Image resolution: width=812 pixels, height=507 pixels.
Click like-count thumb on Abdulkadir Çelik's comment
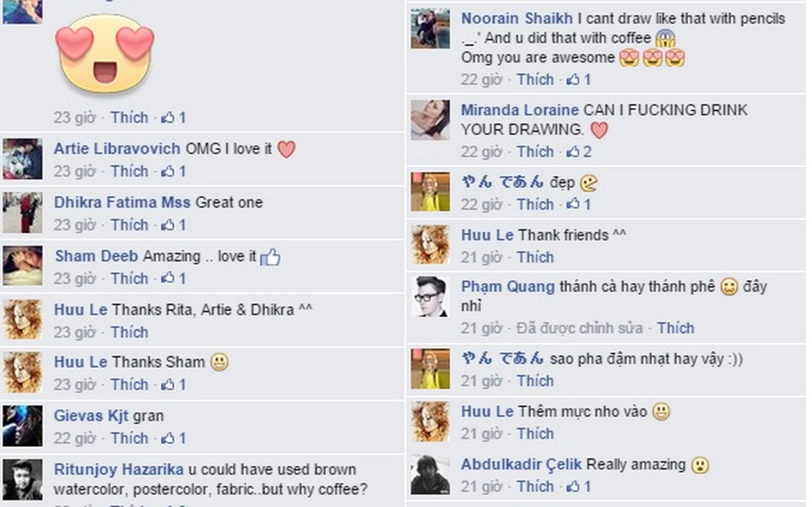pyautogui.click(x=573, y=486)
